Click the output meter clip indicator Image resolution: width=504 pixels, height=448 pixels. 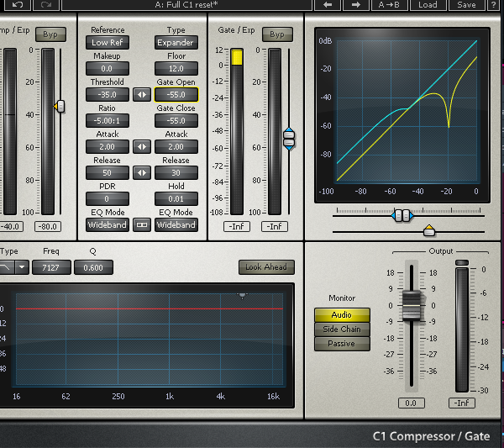[x=462, y=263]
